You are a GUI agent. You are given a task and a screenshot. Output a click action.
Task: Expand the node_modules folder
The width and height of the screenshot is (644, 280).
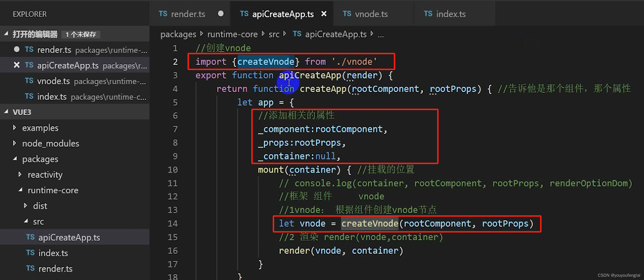tap(14, 143)
